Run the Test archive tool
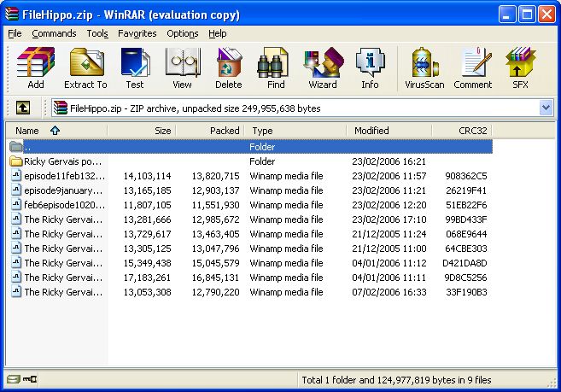 coord(135,68)
